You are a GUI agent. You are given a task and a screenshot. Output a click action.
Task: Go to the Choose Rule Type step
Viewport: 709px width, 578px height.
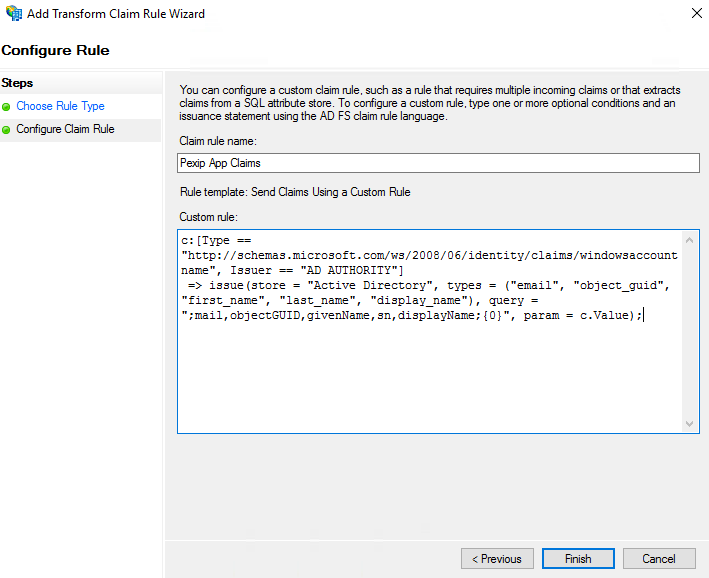(x=60, y=106)
